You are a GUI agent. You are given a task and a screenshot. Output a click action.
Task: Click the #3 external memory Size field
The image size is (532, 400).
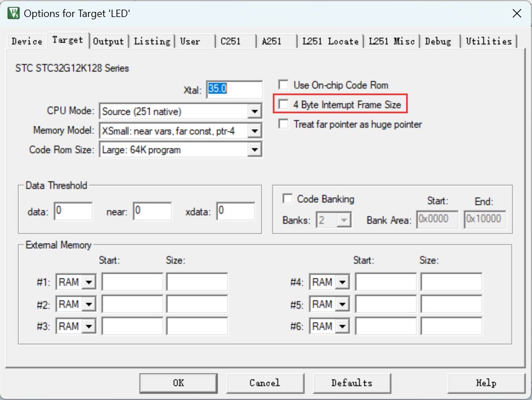click(x=197, y=326)
